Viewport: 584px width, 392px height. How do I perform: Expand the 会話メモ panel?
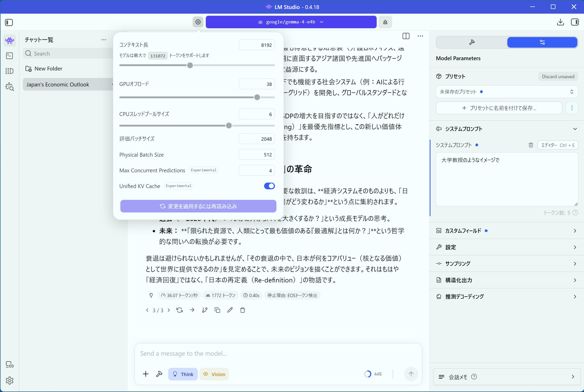(507, 377)
